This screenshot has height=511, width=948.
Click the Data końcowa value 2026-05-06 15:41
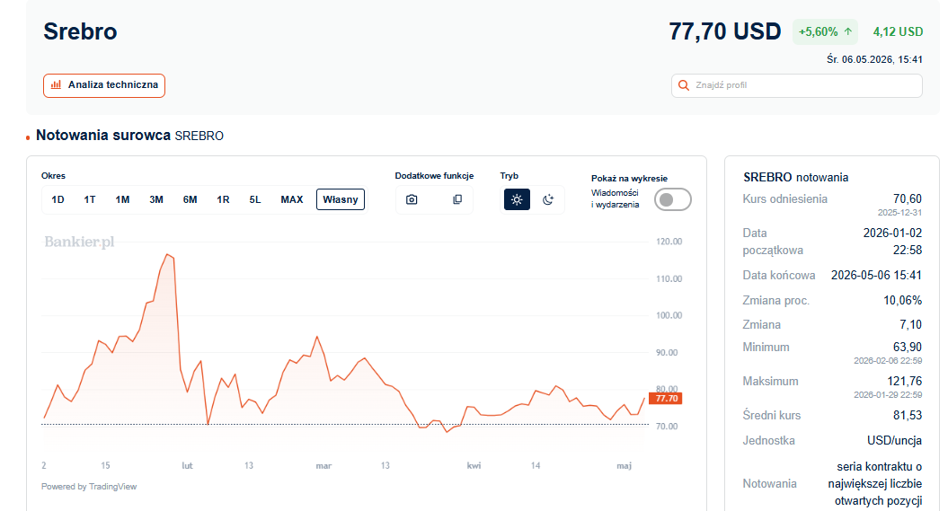pyautogui.click(x=876, y=275)
